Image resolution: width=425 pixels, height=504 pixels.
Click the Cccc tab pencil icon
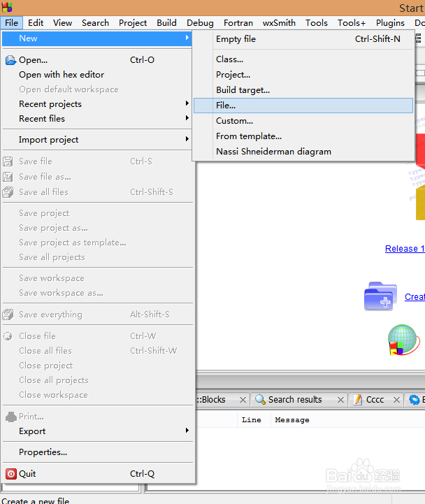pyautogui.click(x=358, y=400)
